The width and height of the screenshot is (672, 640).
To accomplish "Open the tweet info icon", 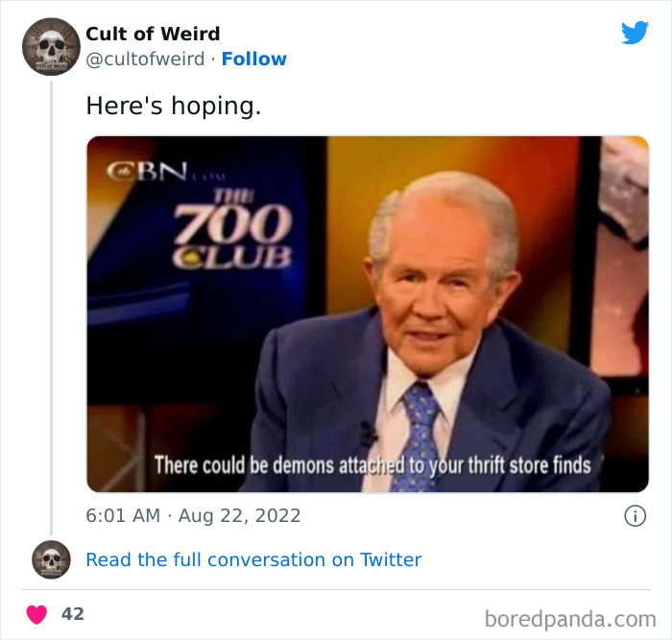I will click(635, 516).
